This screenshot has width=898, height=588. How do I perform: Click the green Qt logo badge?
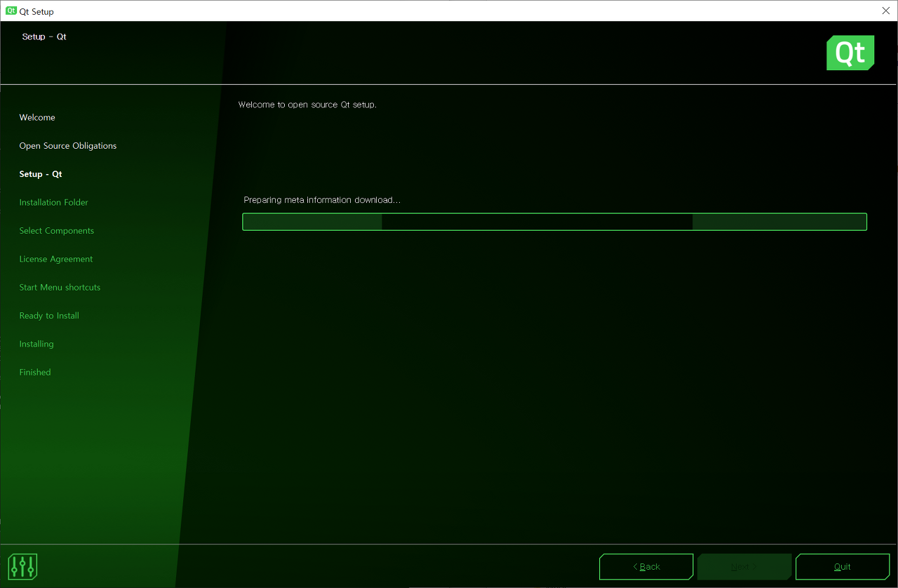(x=850, y=53)
